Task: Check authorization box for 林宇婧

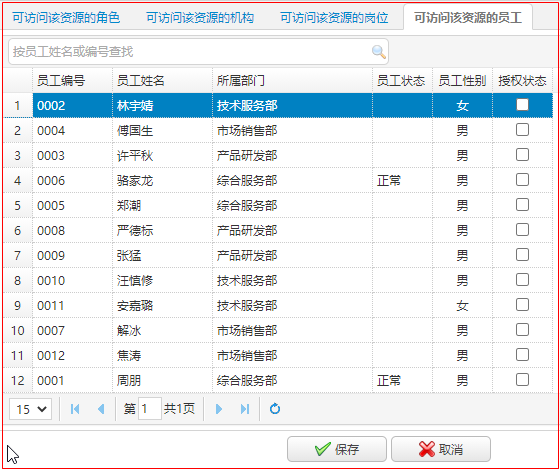Action: pos(522,105)
